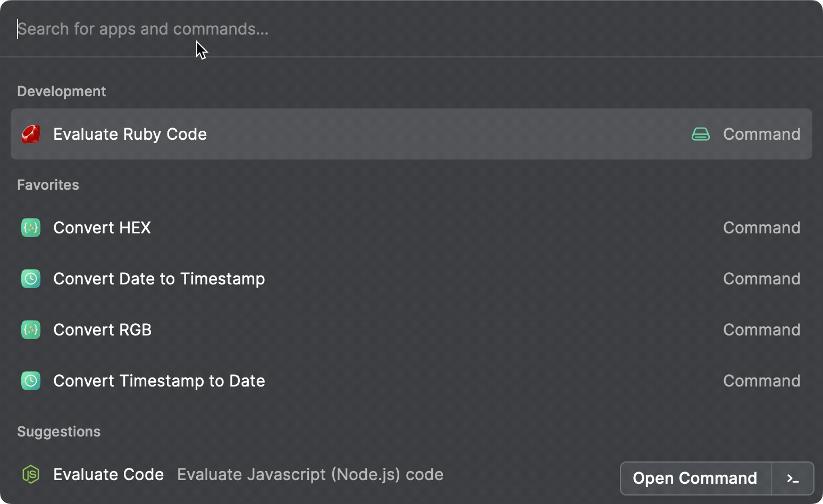823x504 pixels.
Task: Click the Convert RGB braces icon
Action: (x=31, y=330)
